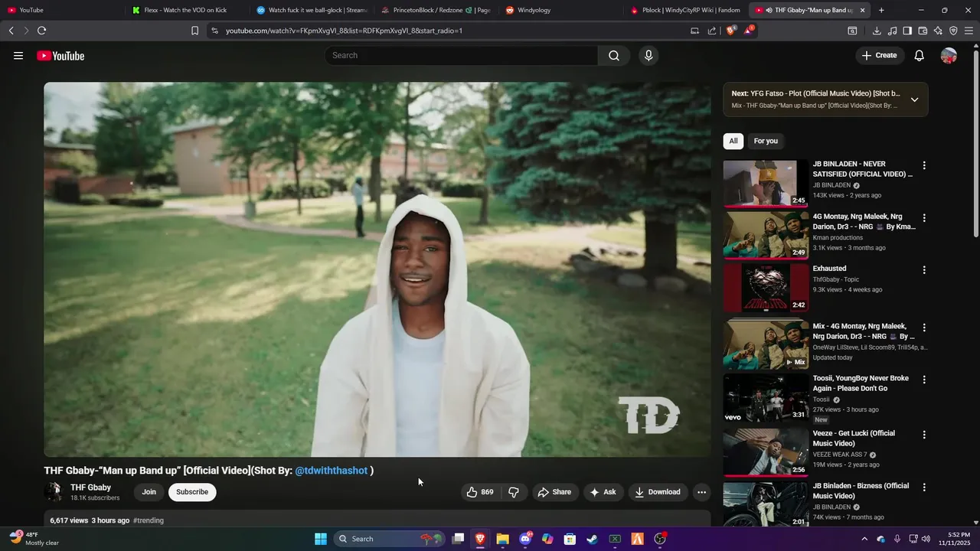980x551 pixels.
Task: Go back in browser history
Action: point(11,31)
